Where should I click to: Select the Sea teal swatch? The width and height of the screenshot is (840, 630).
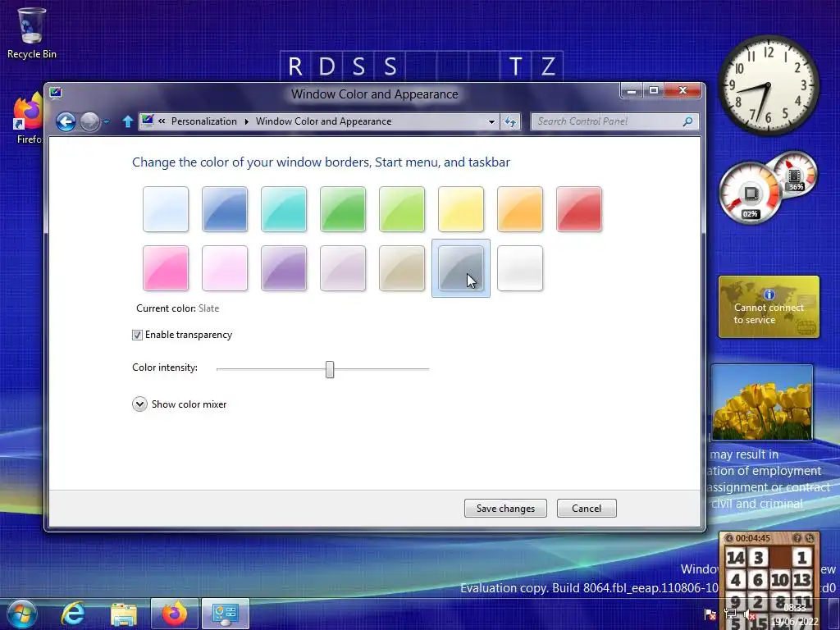click(284, 209)
